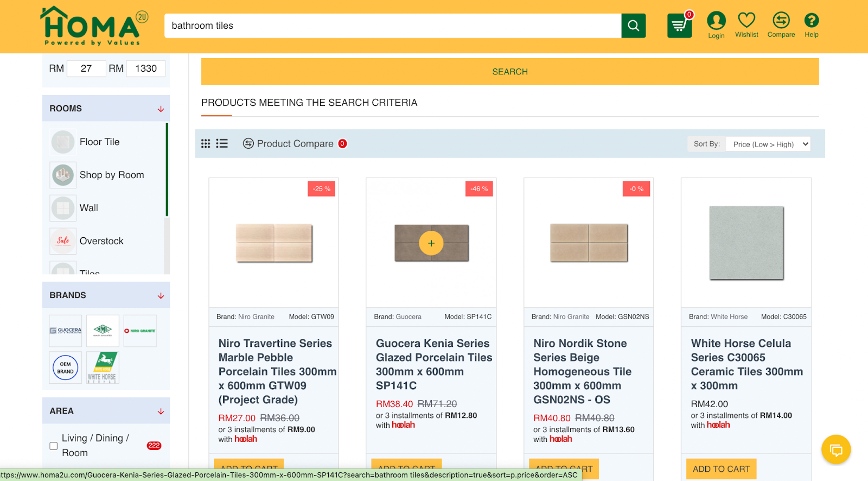The image size is (868, 481).
Task: Open White Horse Celula grey tile thumbnail
Action: click(746, 243)
